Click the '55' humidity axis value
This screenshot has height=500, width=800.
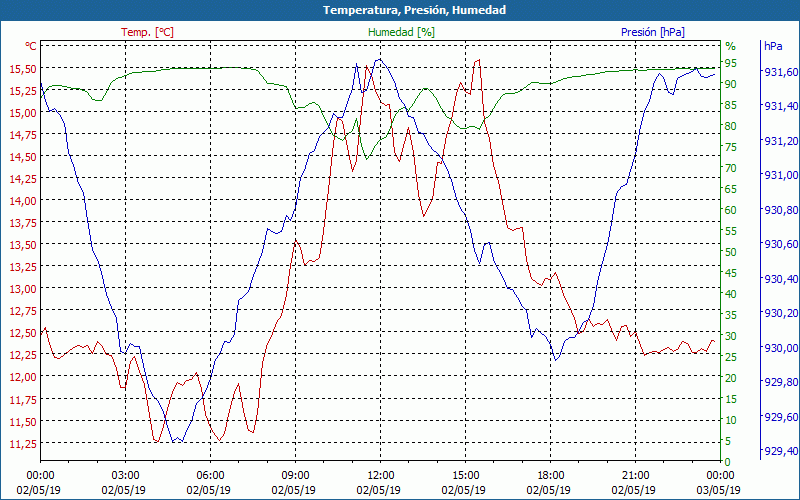coord(731,231)
